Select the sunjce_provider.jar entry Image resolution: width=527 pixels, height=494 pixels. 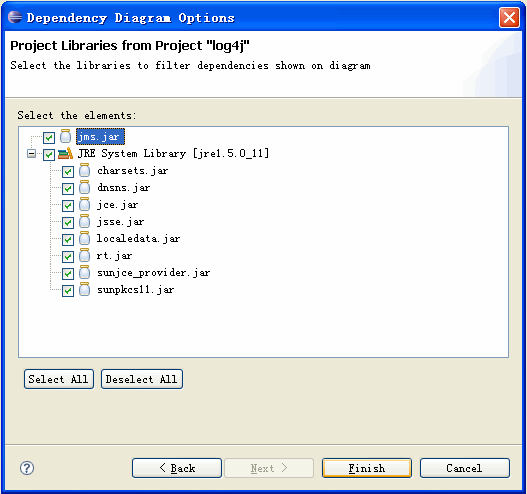(x=153, y=273)
